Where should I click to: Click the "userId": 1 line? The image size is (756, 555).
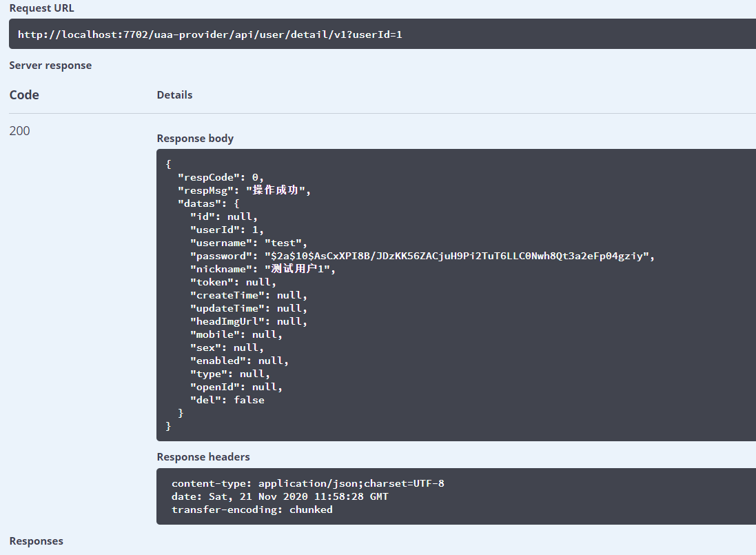tap(227, 230)
